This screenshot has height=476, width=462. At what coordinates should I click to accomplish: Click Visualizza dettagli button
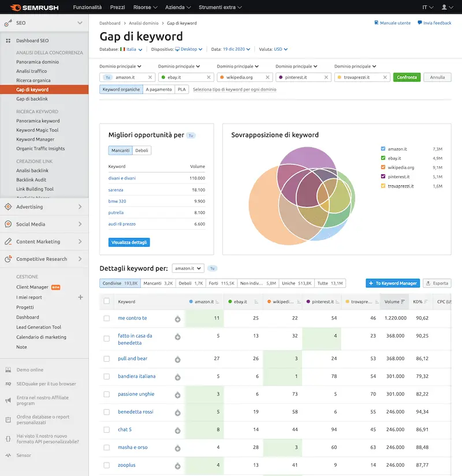coord(129,242)
